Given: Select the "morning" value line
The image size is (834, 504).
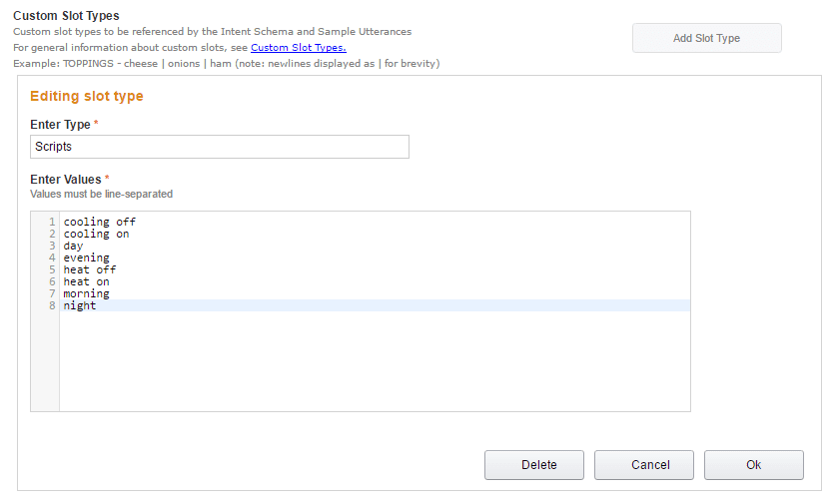Looking at the screenshot, I should coord(87,293).
